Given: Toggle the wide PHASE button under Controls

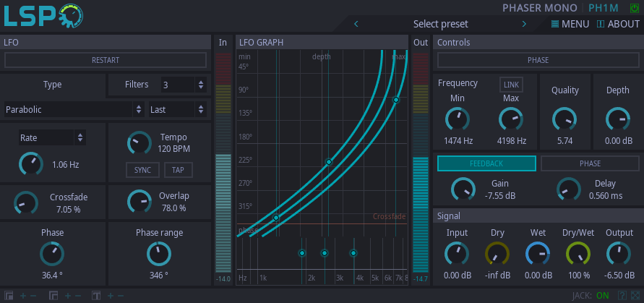Looking at the screenshot, I should coord(538,61).
